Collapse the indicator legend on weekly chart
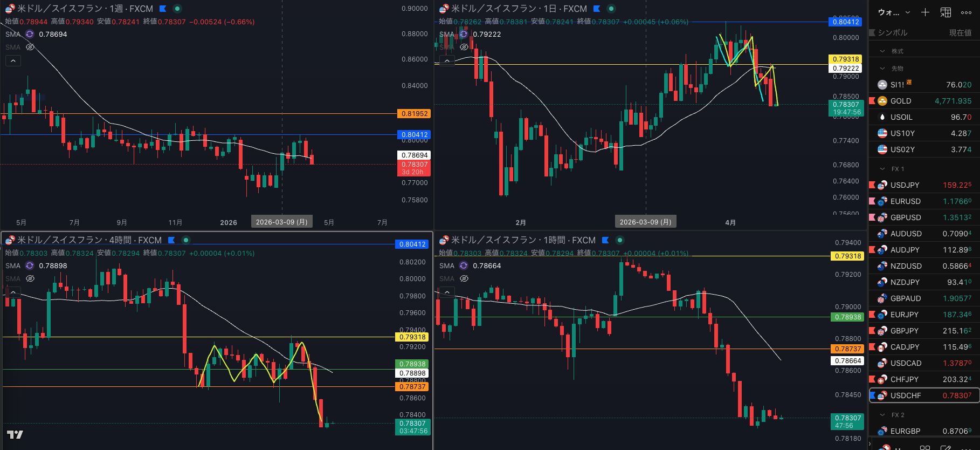This screenshot has width=980, height=450. coord(13,61)
